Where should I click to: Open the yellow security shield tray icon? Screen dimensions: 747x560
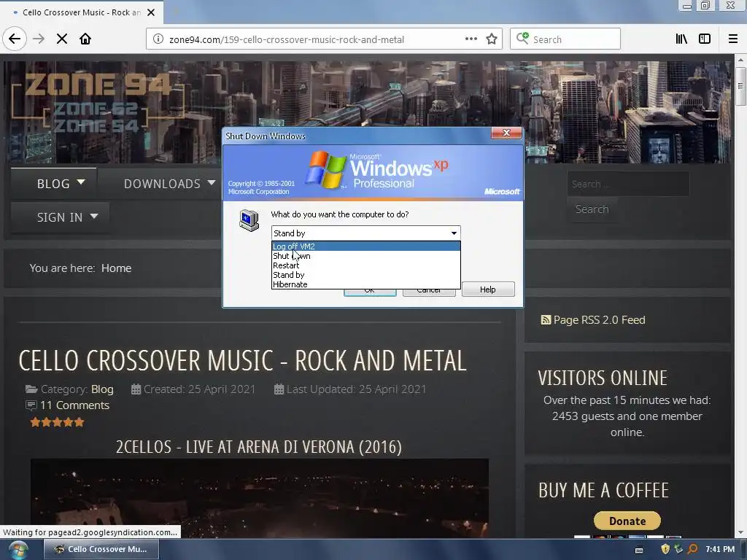665,550
